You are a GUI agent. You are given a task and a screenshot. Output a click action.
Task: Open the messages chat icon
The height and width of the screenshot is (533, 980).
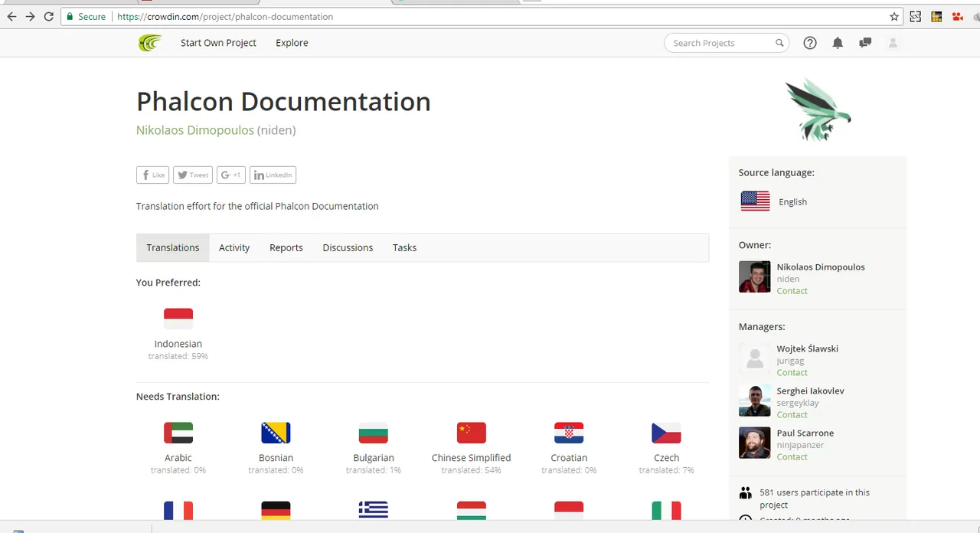tap(865, 43)
